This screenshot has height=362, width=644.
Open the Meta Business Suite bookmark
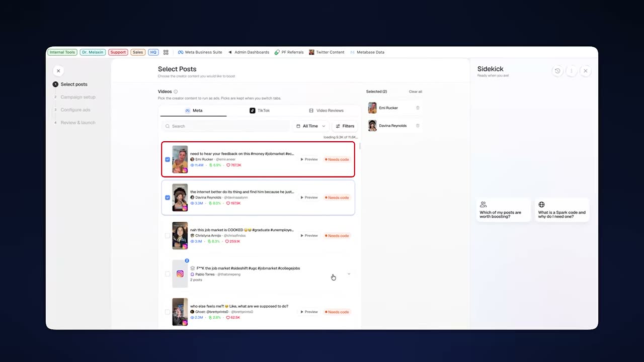pyautogui.click(x=200, y=52)
